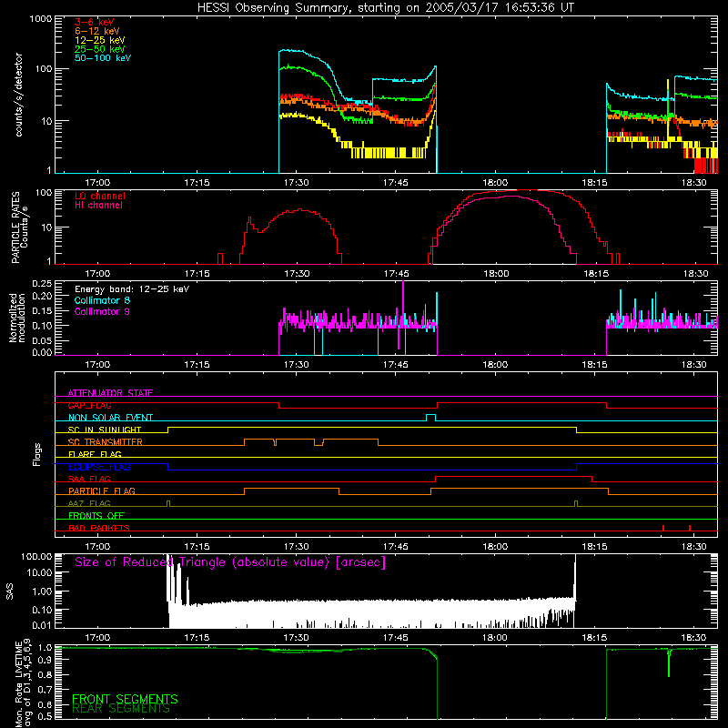Click the LO channel legend label
Screen dimensions: 728x728
tap(100, 196)
